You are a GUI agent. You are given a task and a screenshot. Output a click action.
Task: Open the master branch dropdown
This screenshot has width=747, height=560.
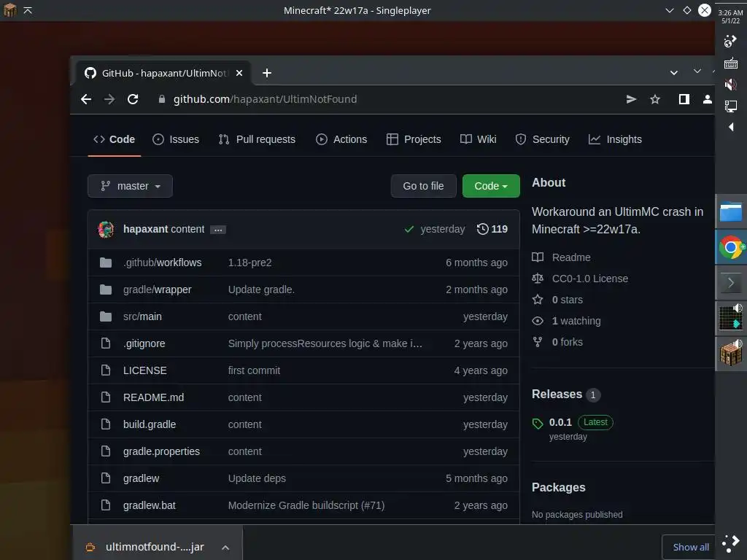pos(130,186)
